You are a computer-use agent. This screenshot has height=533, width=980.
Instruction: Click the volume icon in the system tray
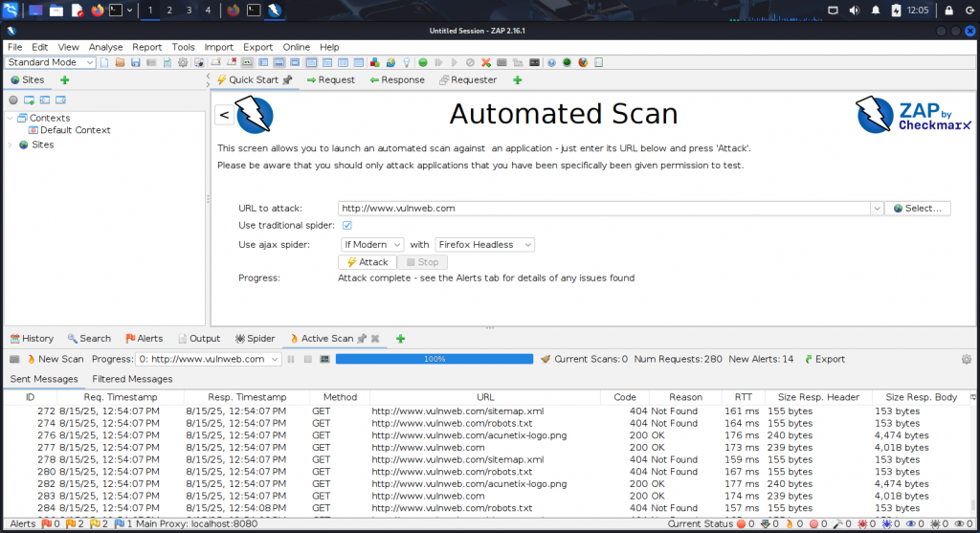[855, 11]
